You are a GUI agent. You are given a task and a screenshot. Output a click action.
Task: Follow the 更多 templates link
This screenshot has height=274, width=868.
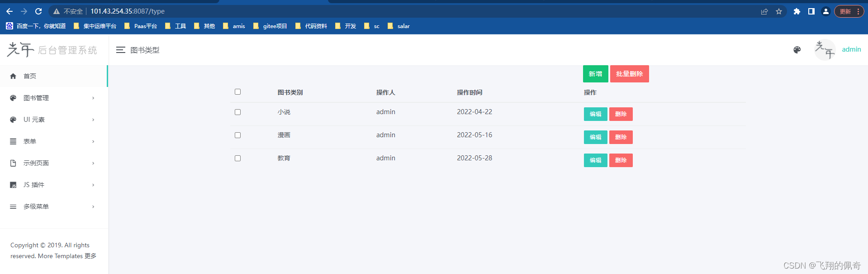point(90,256)
